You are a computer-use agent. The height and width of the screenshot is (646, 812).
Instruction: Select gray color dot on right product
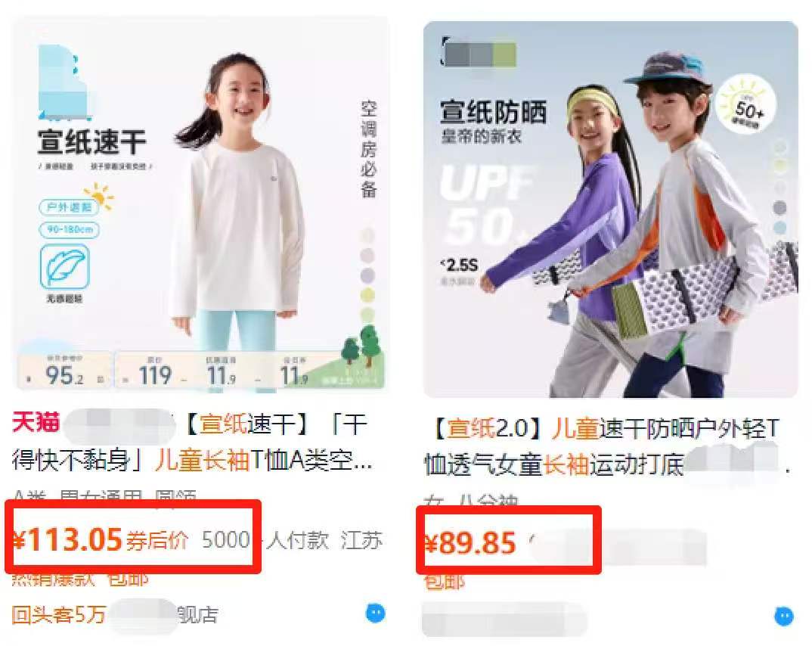point(779,208)
